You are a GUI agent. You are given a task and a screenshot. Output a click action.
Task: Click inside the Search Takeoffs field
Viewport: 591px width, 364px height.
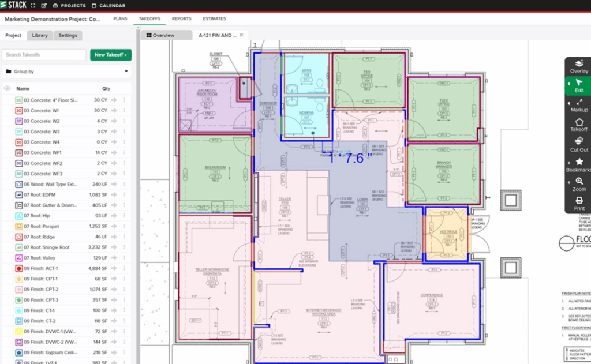[x=43, y=54]
